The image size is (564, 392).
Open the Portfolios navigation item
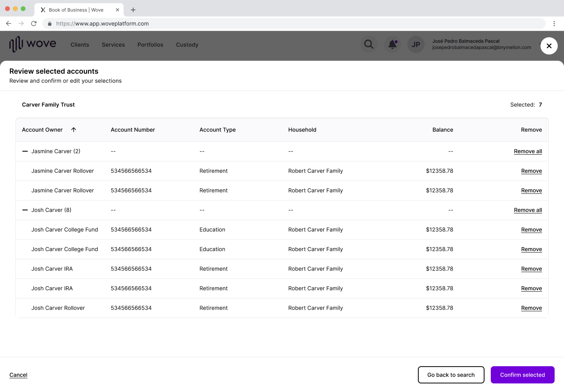coord(150,45)
